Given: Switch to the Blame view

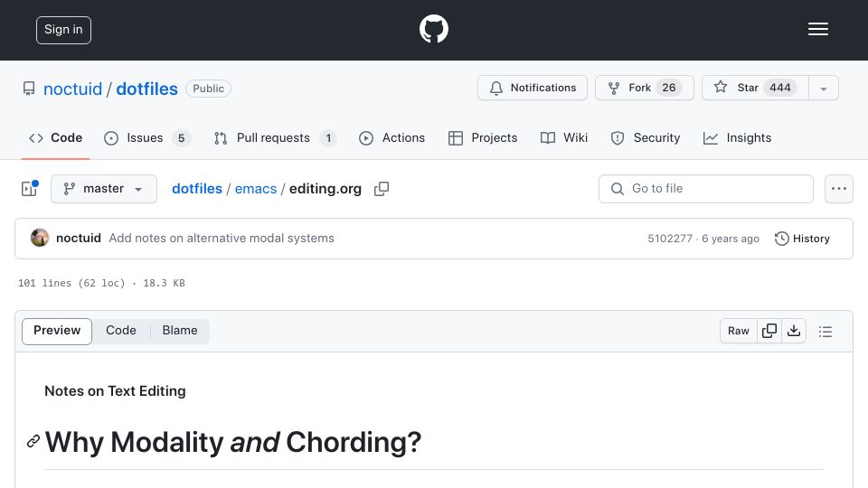Looking at the screenshot, I should [x=180, y=331].
